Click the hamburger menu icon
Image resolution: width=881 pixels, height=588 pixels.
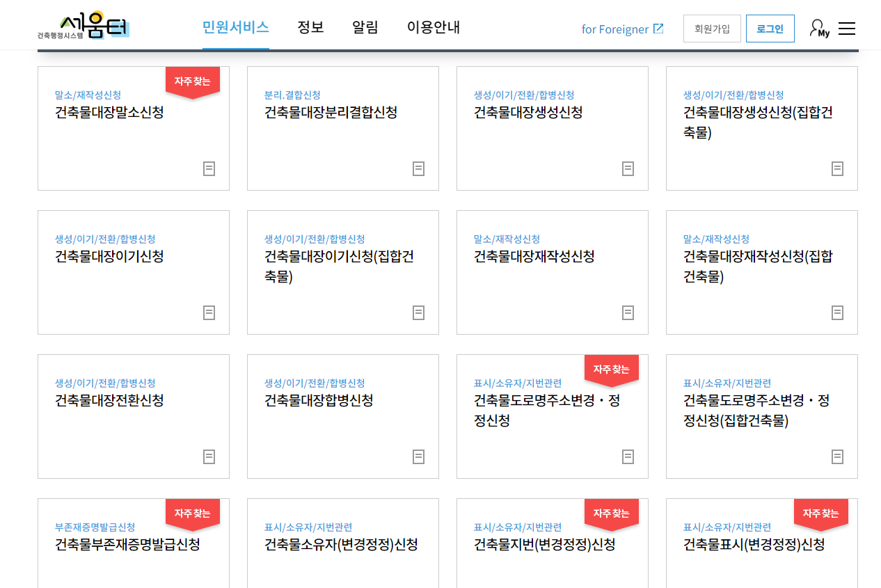(x=847, y=27)
